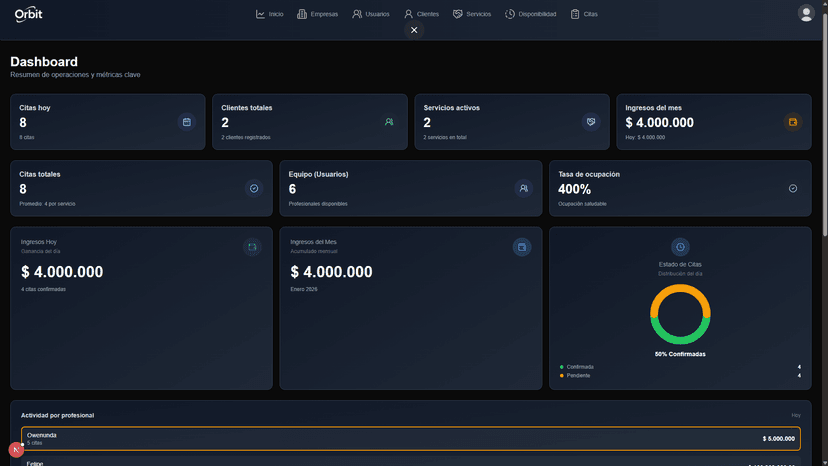
Task: Click '4 citas confirmadas' text
Action: 43,289
